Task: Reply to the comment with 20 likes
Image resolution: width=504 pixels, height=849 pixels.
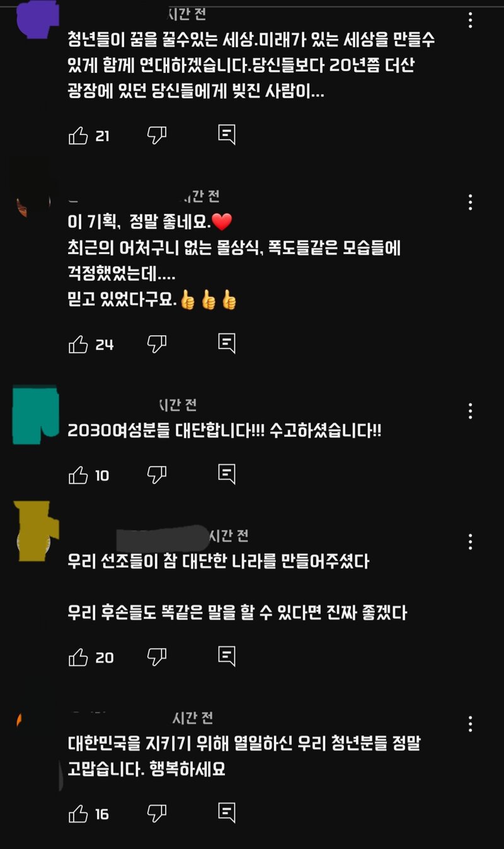Action: [x=227, y=656]
